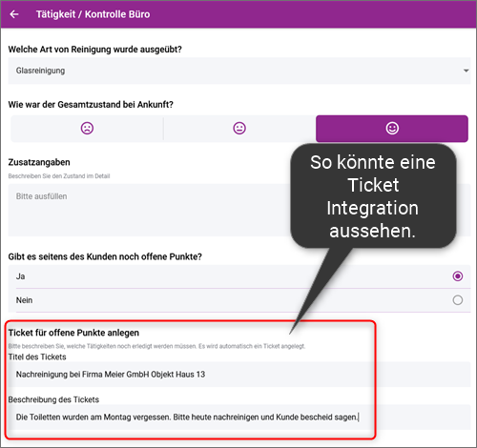Viewport: 477px width, 448px height.
Task: Click the dropdown arrow for cleaning type
Action: click(x=466, y=71)
